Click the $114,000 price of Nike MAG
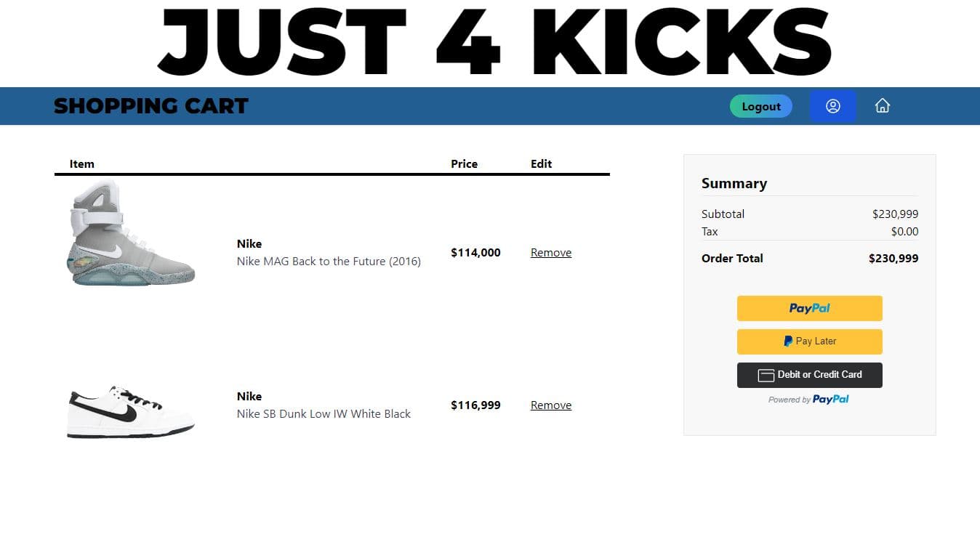 tap(475, 253)
